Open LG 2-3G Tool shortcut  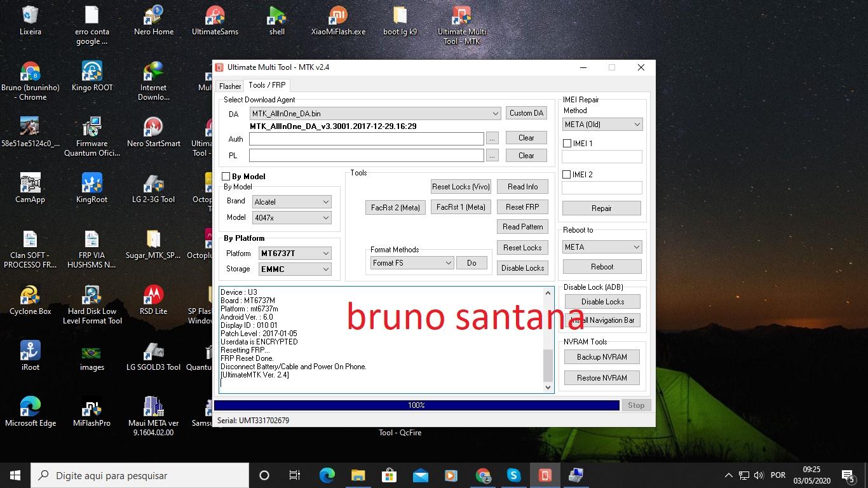(x=154, y=188)
